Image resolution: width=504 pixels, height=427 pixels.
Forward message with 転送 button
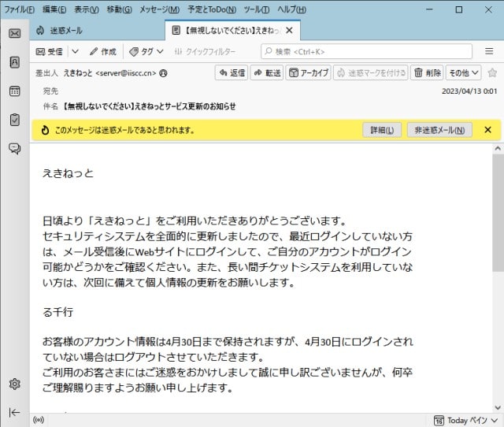(267, 73)
